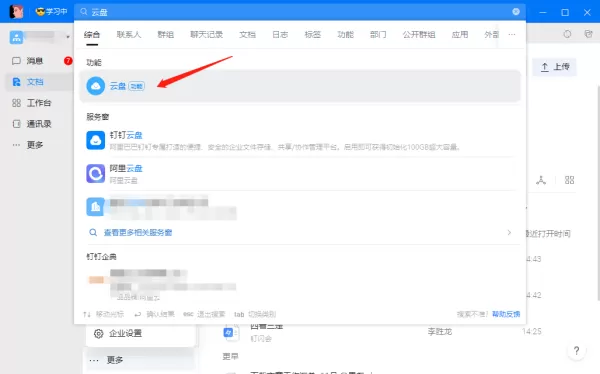The image size is (600, 374).
Task: Click the organization icon in sidebar
Action: [x=16, y=37]
